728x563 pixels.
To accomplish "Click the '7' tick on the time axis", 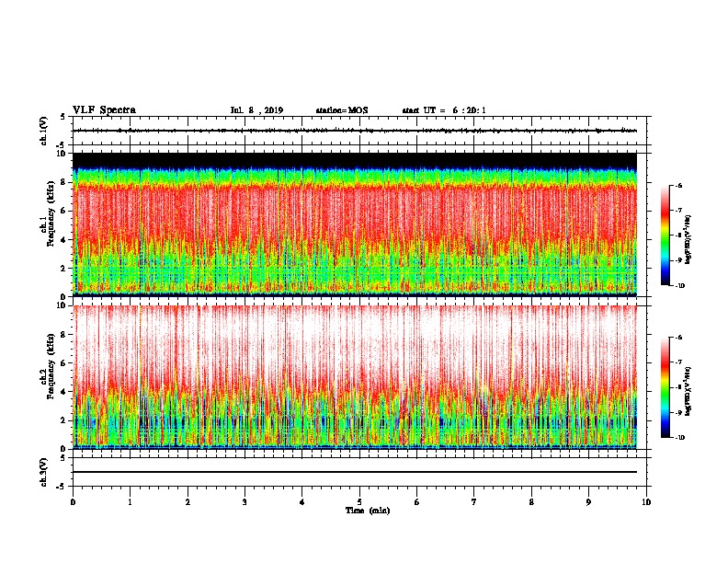I will pyautogui.click(x=474, y=501).
